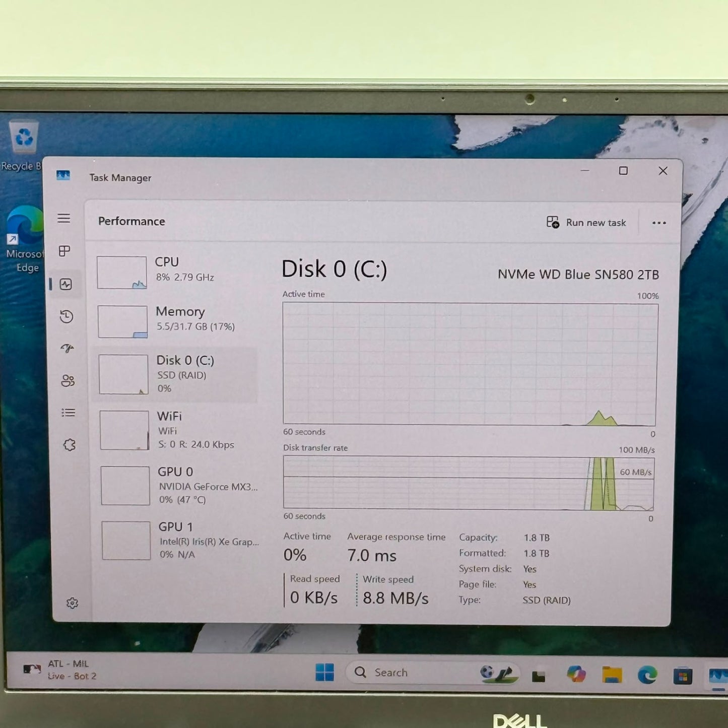Open File Explorer from the taskbar
The image size is (728, 728).
point(612,675)
